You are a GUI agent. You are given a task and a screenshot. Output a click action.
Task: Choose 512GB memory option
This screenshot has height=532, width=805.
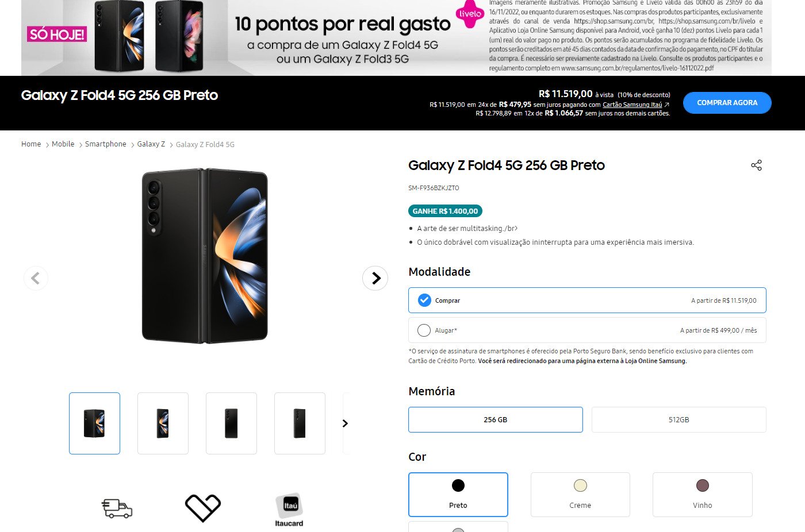coord(678,420)
